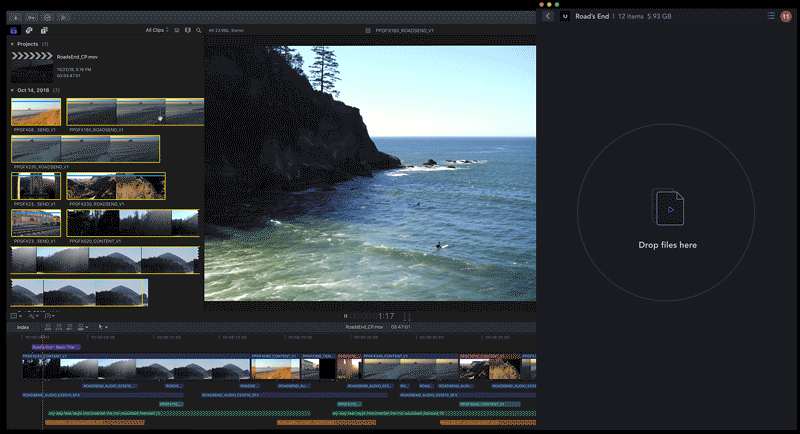Click the Drop files here upload area
Screen dimensions: 800x434
pyautogui.click(x=666, y=212)
